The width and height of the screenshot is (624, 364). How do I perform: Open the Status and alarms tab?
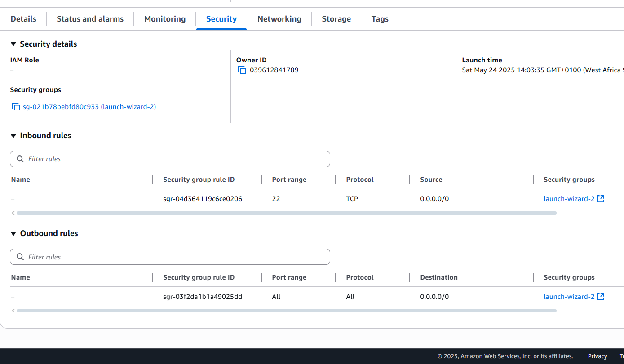(90, 19)
